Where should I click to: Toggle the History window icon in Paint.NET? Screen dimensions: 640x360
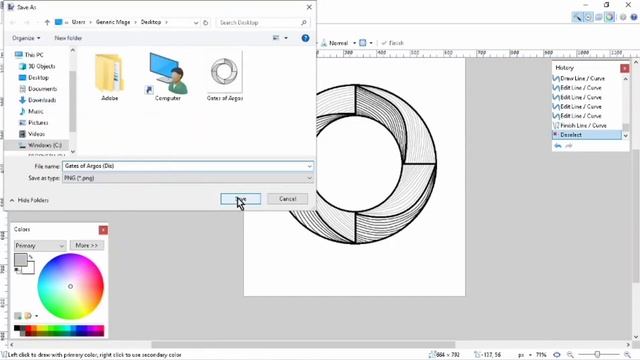pos(588,17)
